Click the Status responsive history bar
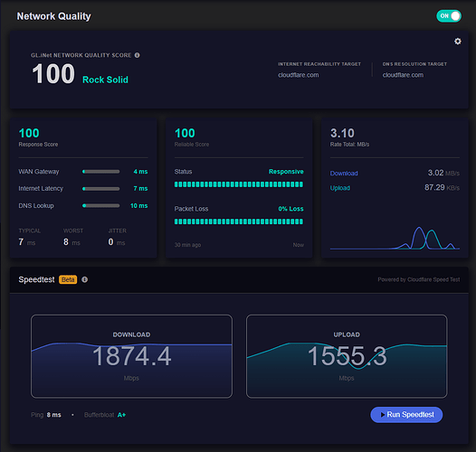The image size is (476, 452). (239, 184)
